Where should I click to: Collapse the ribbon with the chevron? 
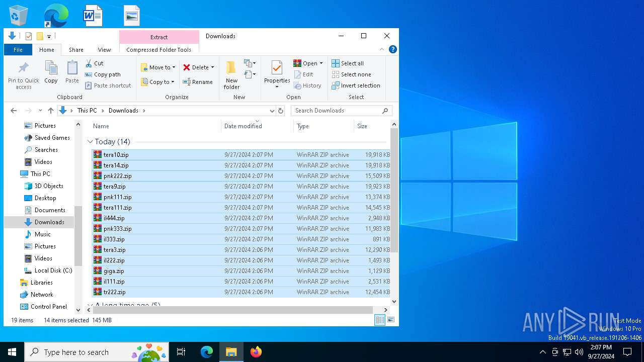(382, 49)
